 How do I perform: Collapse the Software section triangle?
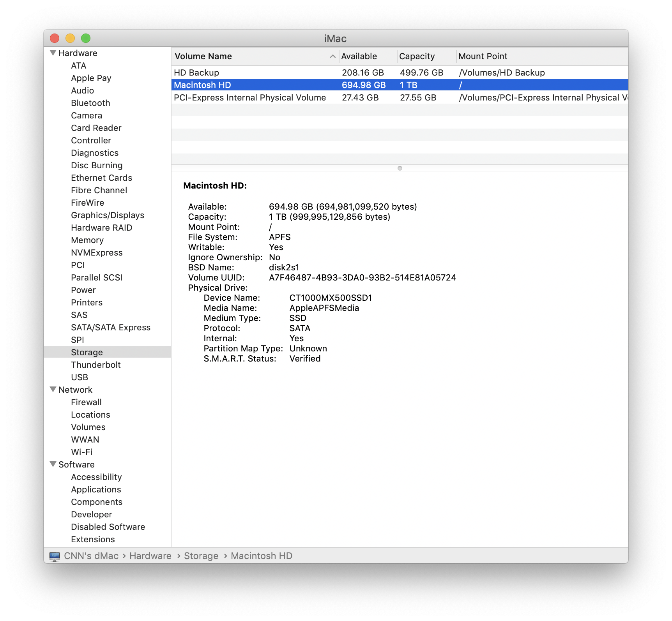pyautogui.click(x=53, y=464)
